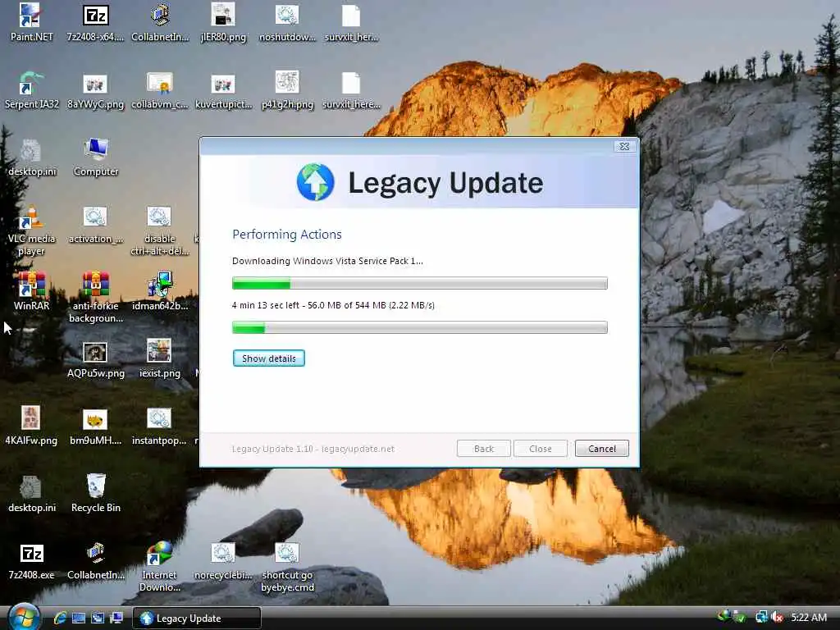Click the Service Pack download progress bar
This screenshot has width=840, height=630.
pyautogui.click(x=419, y=283)
